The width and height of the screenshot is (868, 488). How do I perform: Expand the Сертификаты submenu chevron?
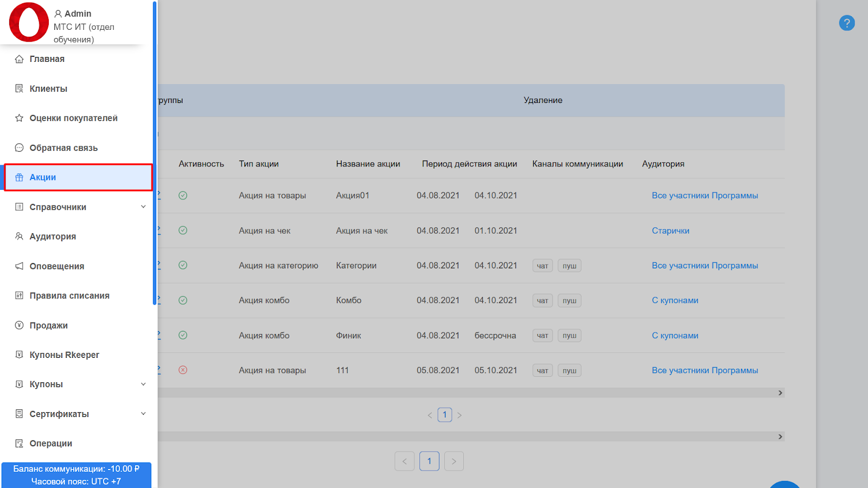pyautogui.click(x=143, y=414)
